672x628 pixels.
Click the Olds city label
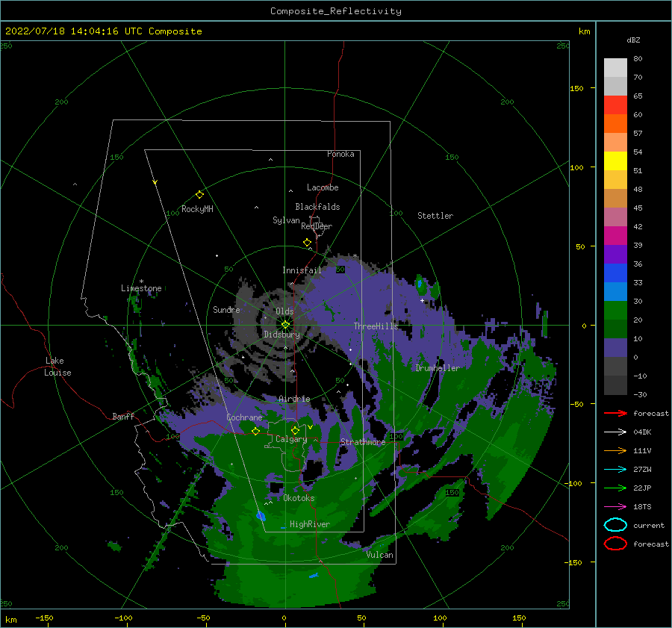click(x=284, y=311)
